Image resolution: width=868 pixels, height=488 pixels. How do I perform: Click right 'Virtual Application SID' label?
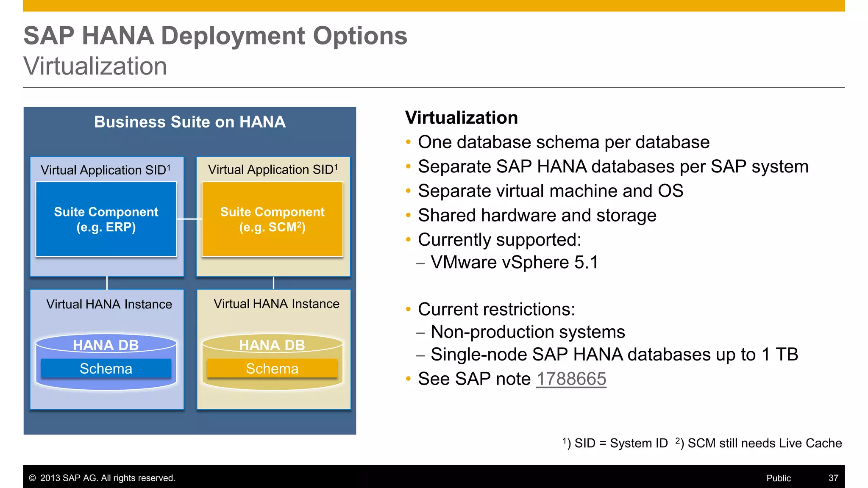pyautogui.click(x=273, y=169)
